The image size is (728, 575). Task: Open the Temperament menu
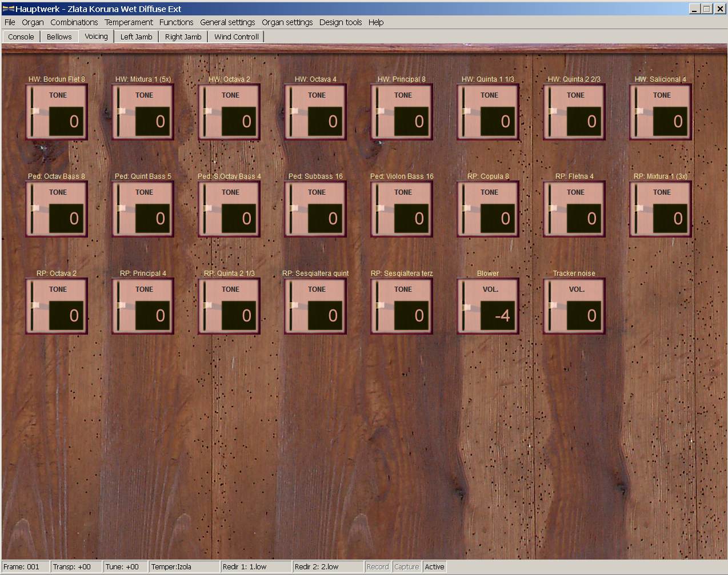click(129, 22)
